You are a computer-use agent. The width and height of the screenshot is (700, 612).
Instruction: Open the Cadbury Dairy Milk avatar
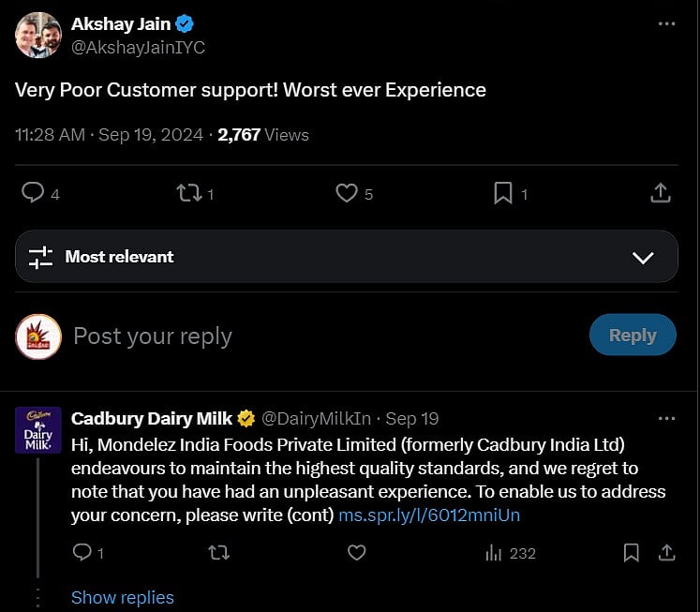[x=38, y=430]
